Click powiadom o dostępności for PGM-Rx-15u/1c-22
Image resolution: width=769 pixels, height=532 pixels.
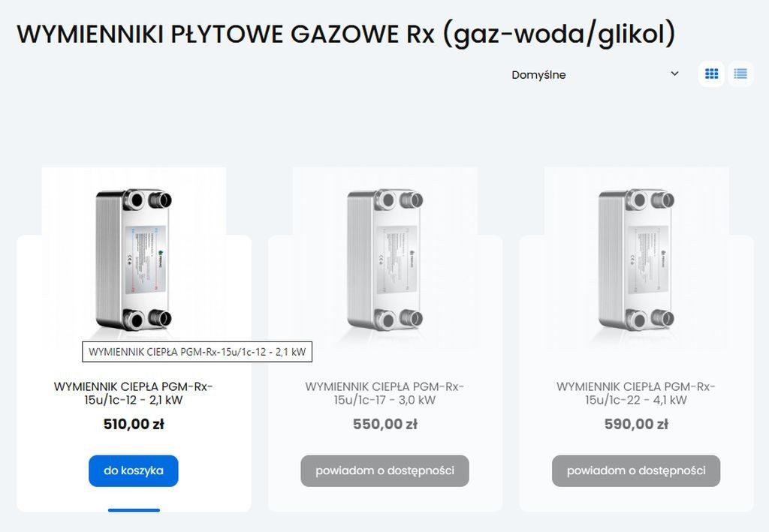pos(635,470)
